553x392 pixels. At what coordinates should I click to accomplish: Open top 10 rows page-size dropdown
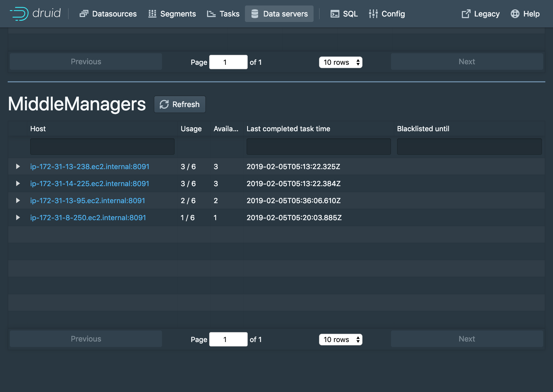[340, 62]
